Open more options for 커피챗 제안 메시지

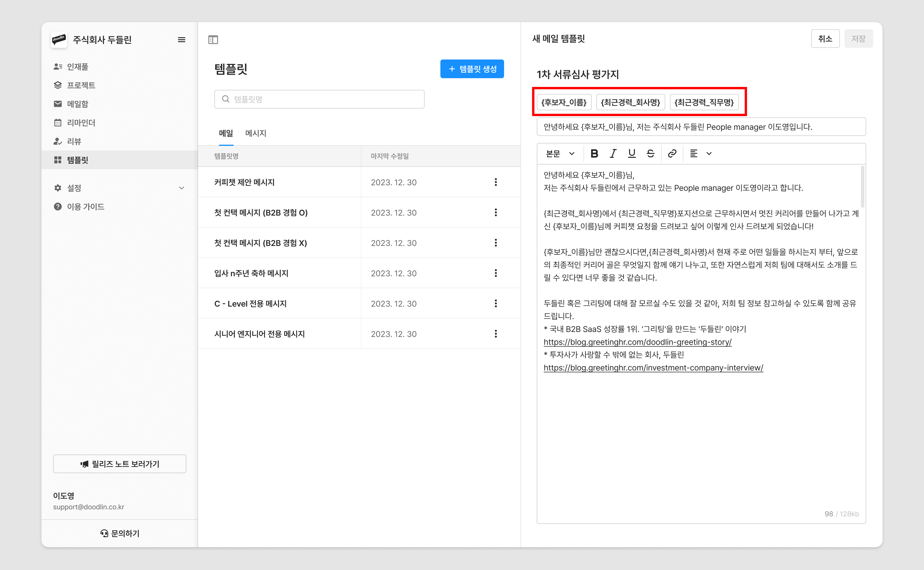tap(496, 182)
